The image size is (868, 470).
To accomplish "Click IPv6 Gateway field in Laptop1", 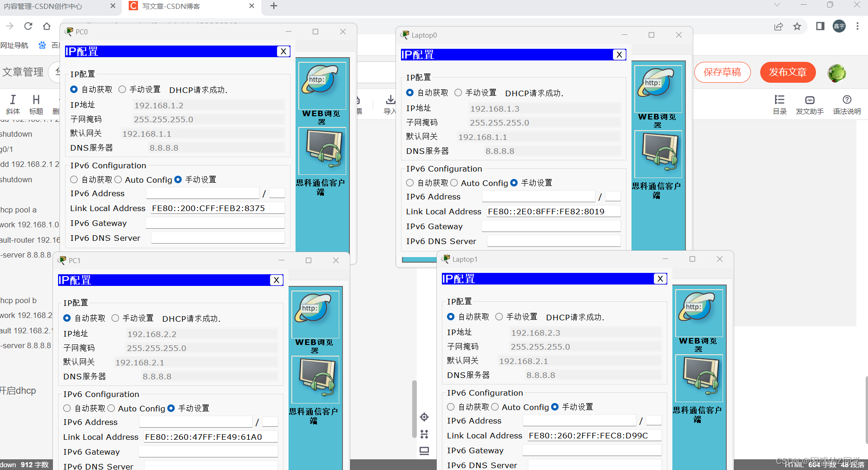I will point(592,450).
